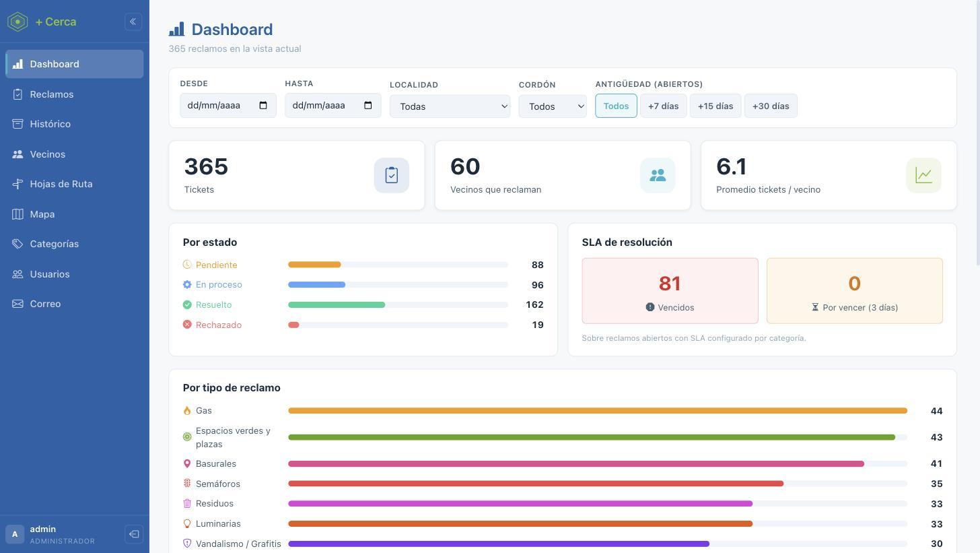Image resolution: width=980 pixels, height=553 pixels.
Task: Collapse the sidebar with the double-chevron icon
Action: click(133, 22)
